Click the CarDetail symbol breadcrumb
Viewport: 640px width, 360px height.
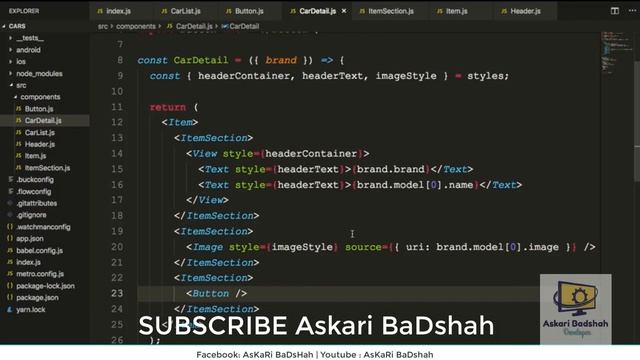[240, 27]
